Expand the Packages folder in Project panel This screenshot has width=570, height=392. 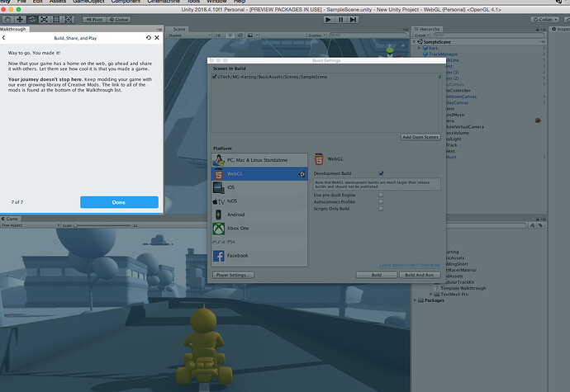(416, 300)
